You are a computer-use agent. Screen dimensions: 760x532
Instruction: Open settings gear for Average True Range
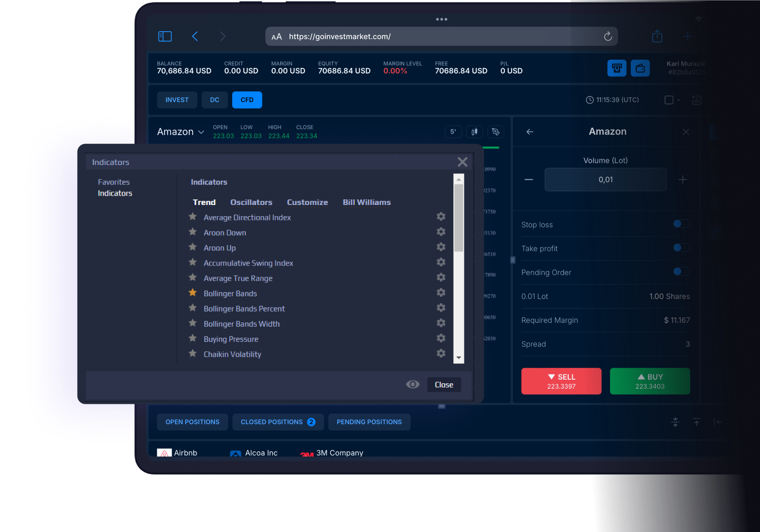441,277
